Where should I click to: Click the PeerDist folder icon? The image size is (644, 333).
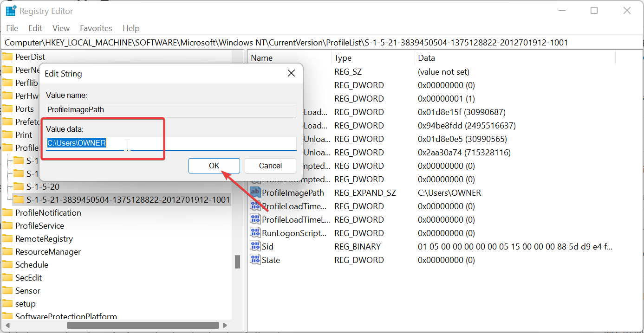click(x=7, y=57)
